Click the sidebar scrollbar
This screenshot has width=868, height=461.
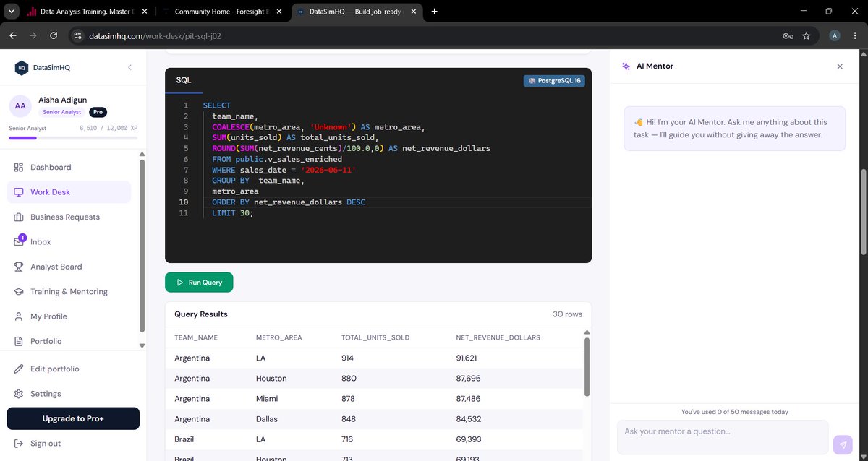142,246
